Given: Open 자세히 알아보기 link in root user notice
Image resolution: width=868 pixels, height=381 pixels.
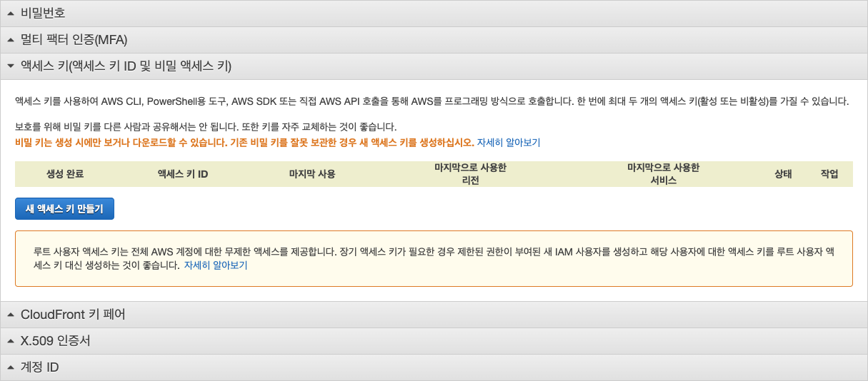Looking at the screenshot, I should (216, 265).
